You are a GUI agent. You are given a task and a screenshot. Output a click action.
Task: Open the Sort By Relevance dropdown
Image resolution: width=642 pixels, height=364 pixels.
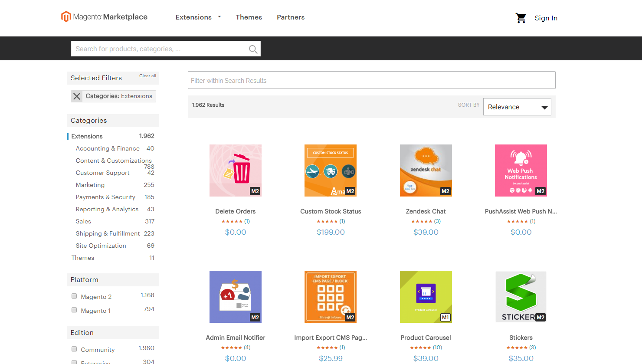click(x=517, y=106)
